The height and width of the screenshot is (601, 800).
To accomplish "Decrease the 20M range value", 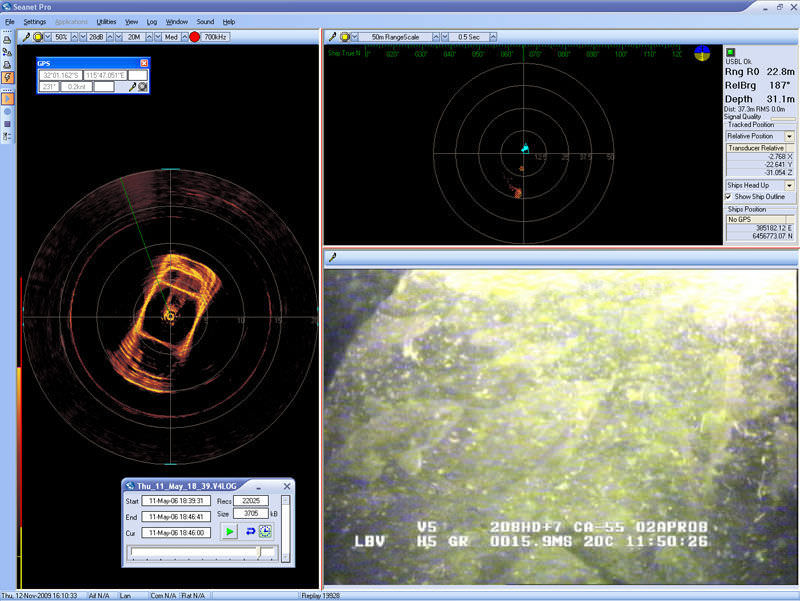I will click(x=119, y=37).
